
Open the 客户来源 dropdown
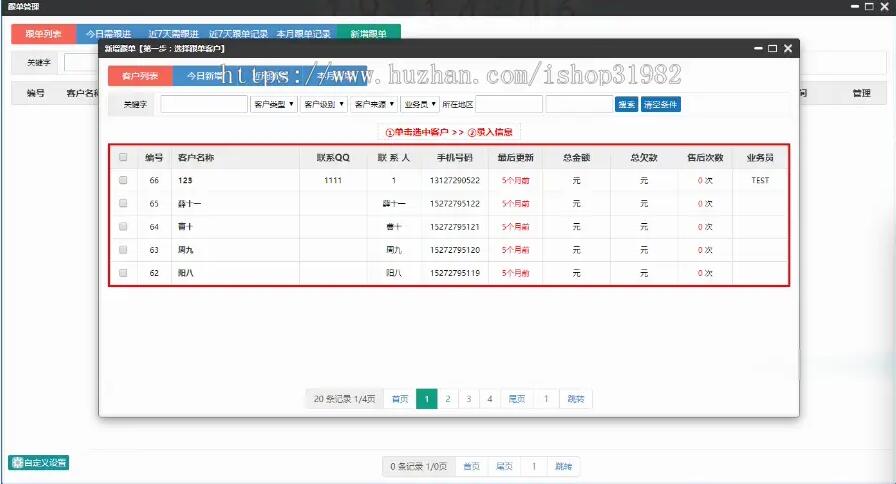point(374,104)
